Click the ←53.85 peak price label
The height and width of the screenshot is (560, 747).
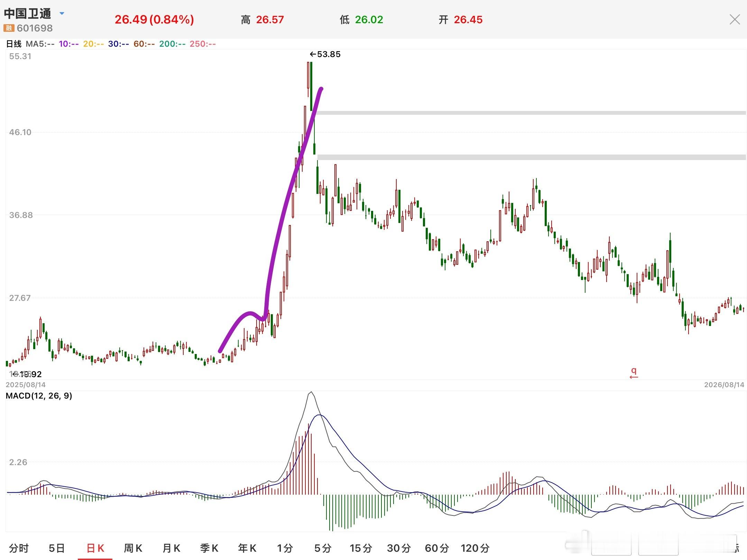tap(325, 54)
